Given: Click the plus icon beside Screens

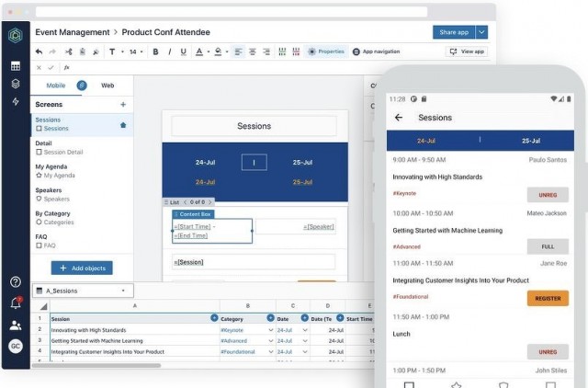Looking at the screenshot, I should pyautogui.click(x=123, y=105).
